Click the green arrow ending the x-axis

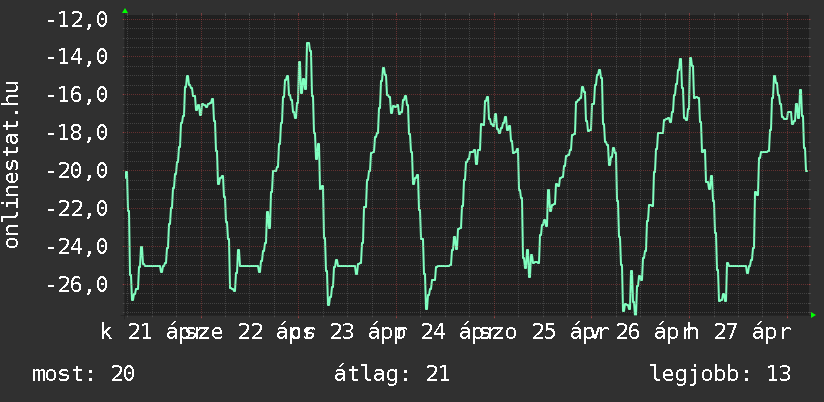point(812,315)
